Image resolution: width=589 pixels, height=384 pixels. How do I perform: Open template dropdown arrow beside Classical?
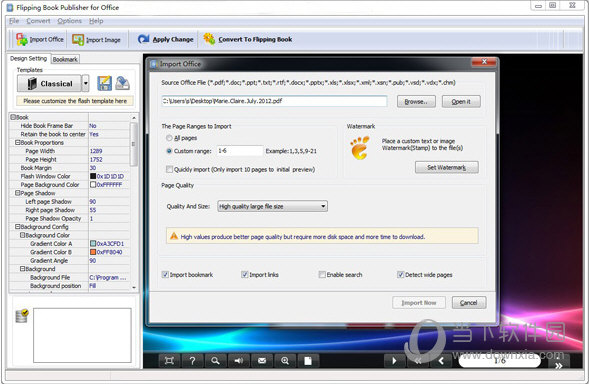click(x=86, y=83)
